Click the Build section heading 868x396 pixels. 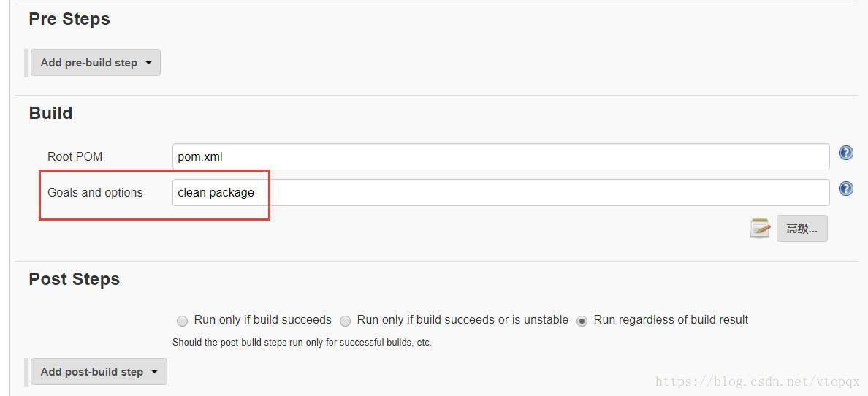click(50, 113)
